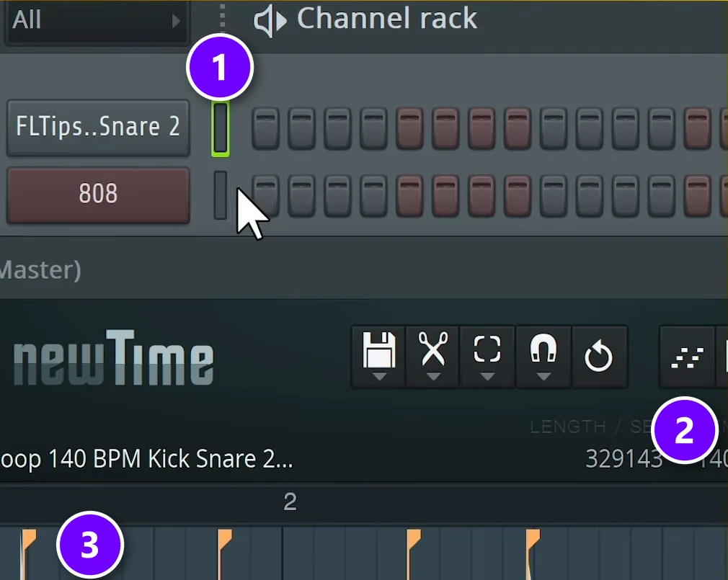Enable step 12 on the 808 row
Image resolution: width=728 pixels, height=580 pixels.
(662, 196)
